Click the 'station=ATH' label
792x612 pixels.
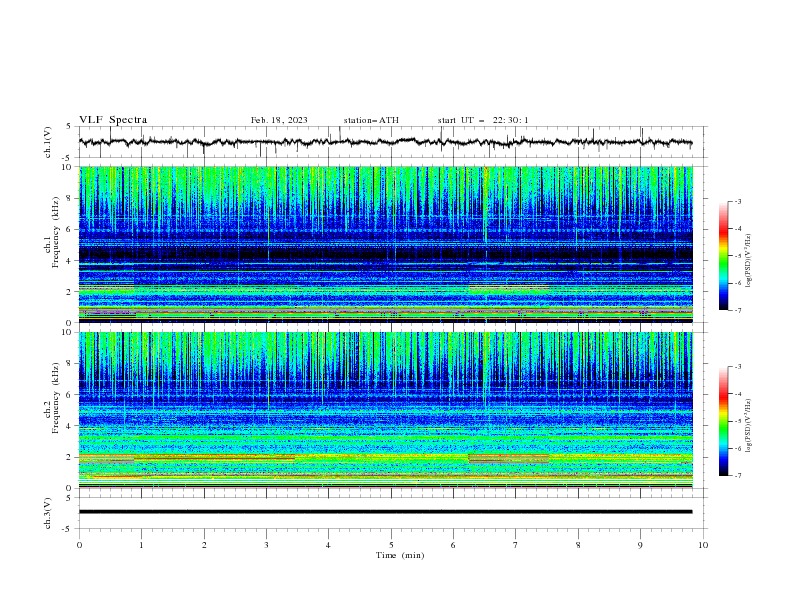(371, 120)
